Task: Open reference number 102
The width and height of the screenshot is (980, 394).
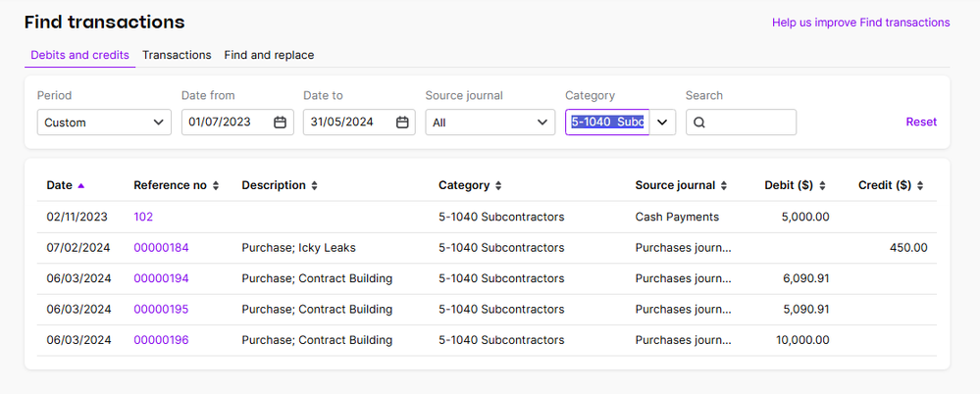Action: [x=143, y=217]
